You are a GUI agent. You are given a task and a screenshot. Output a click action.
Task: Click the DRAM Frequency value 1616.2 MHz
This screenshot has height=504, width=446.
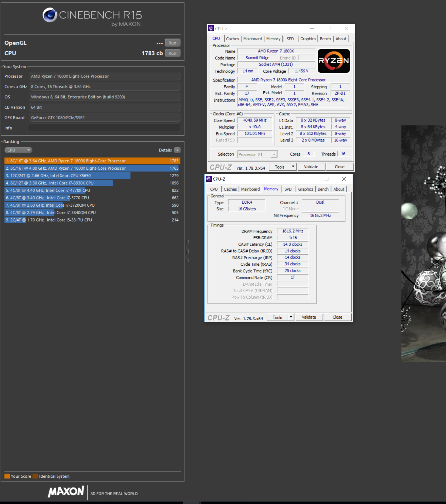293,231
